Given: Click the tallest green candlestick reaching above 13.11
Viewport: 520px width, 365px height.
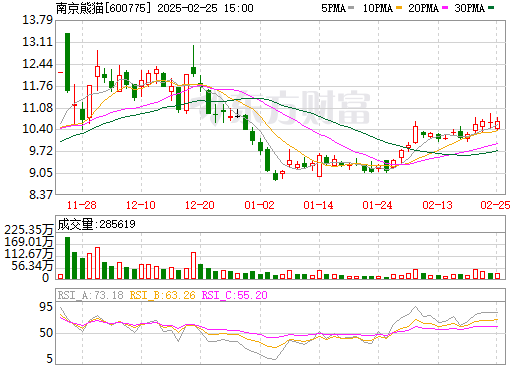Looking at the screenshot, I should (x=67, y=62).
